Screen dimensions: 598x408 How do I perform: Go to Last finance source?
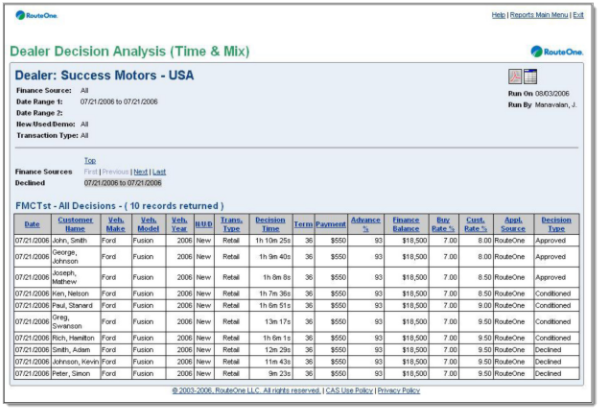[x=159, y=172]
